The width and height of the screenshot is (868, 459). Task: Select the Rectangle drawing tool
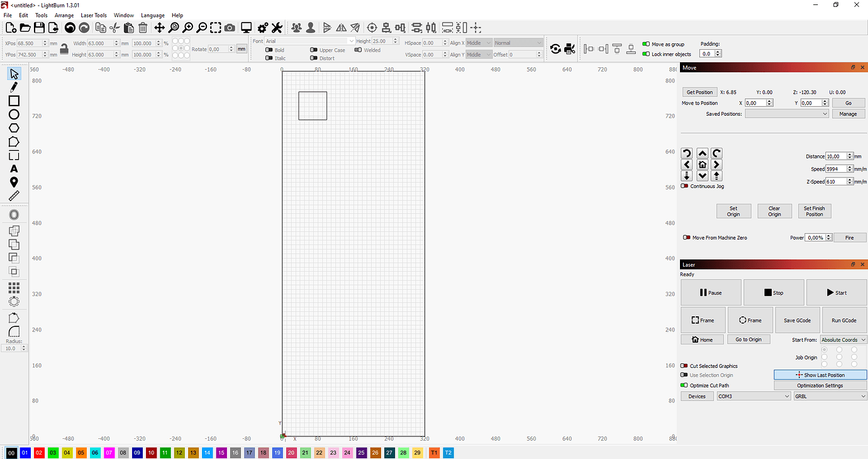[14, 101]
